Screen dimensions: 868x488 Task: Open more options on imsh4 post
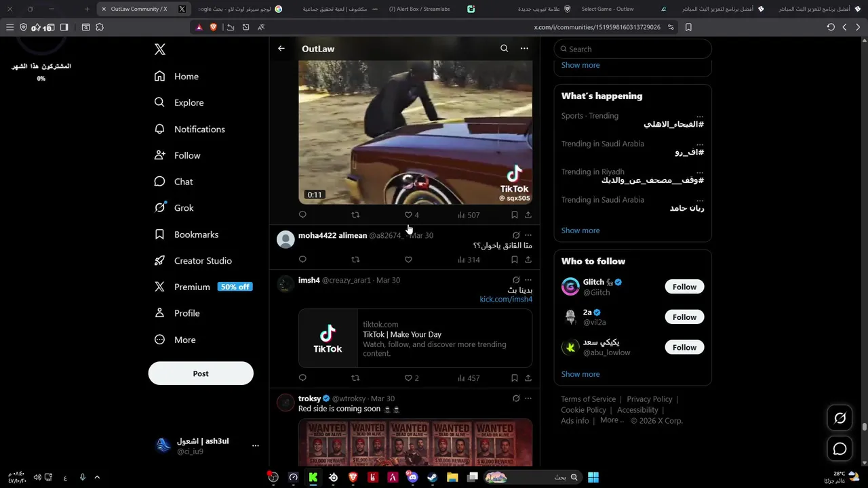pos(528,280)
